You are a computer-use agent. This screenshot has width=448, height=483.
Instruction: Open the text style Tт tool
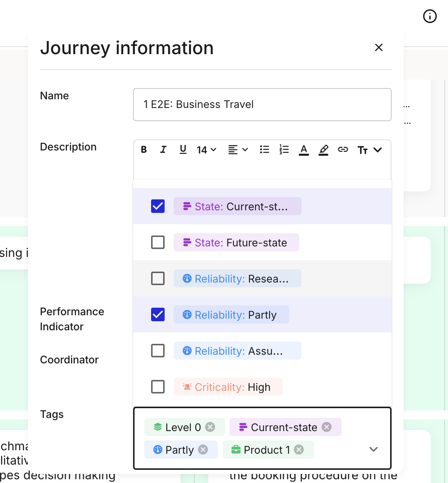pos(362,150)
